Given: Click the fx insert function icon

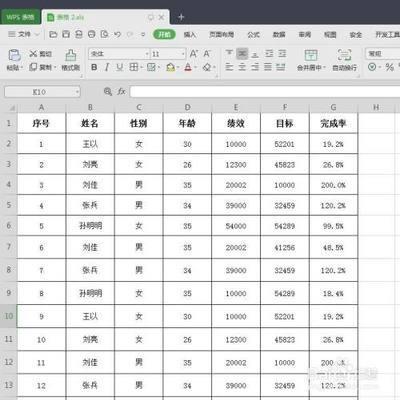Looking at the screenshot, I should [121, 91].
